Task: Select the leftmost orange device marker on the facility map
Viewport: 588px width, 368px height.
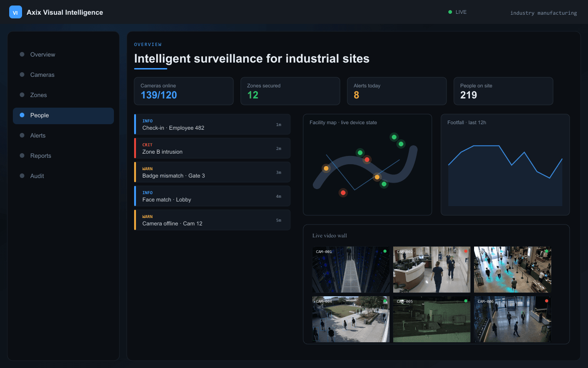Action: 326,168
